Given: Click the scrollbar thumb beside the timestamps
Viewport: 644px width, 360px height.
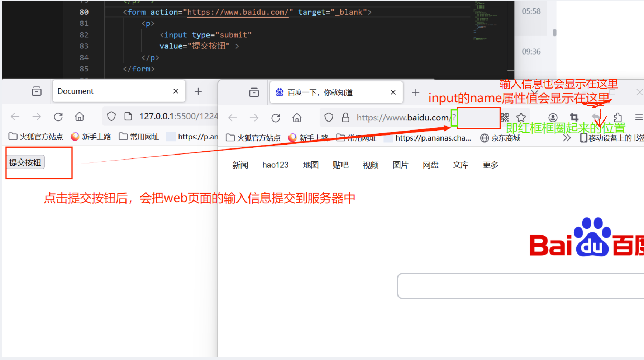Looking at the screenshot, I should (554, 33).
